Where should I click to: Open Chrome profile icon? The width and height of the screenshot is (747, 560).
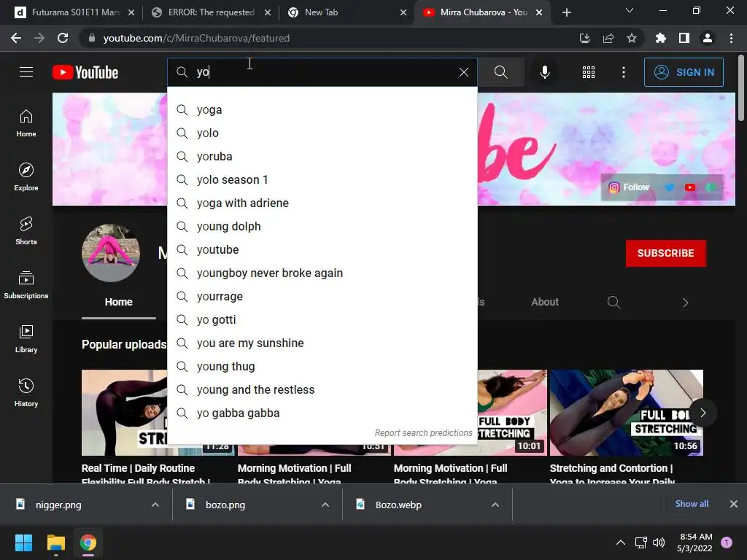[x=708, y=38]
